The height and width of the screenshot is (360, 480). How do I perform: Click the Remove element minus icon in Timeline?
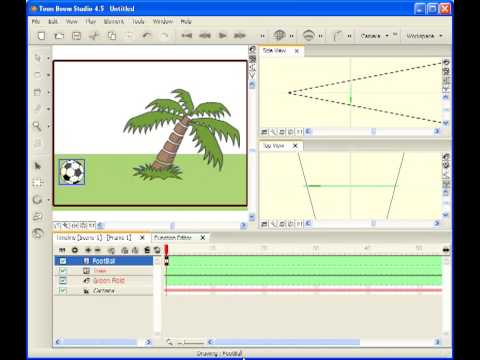coord(98,250)
